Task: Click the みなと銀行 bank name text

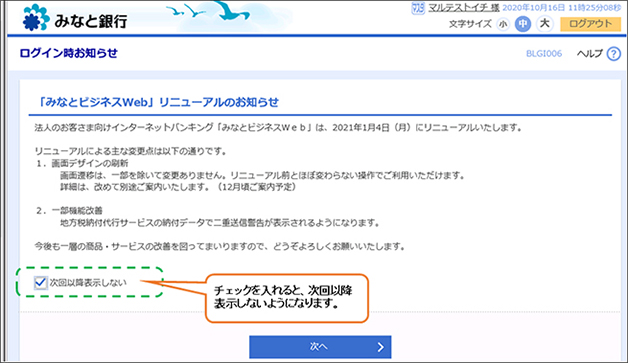Action: [x=91, y=21]
